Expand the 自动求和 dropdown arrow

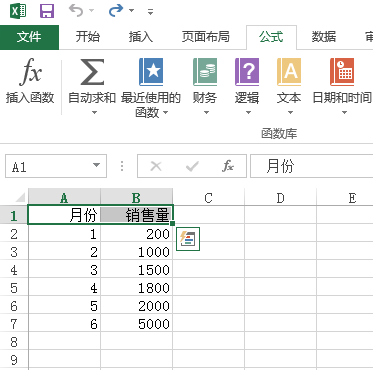pos(94,113)
